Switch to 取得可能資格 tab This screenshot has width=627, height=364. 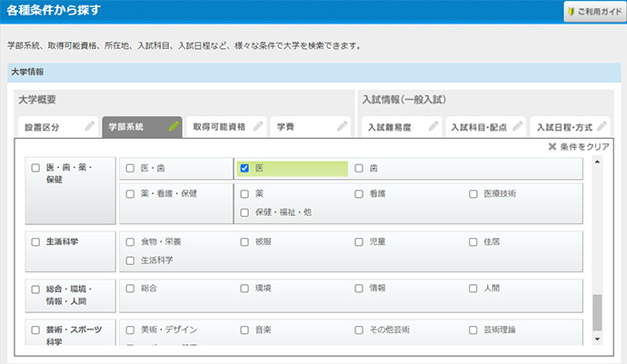click(226, 127)
